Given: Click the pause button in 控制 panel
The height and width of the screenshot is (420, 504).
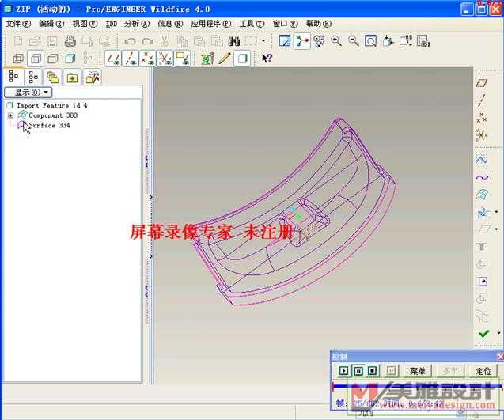Looking at the screenshot, I should pos(358,371).
